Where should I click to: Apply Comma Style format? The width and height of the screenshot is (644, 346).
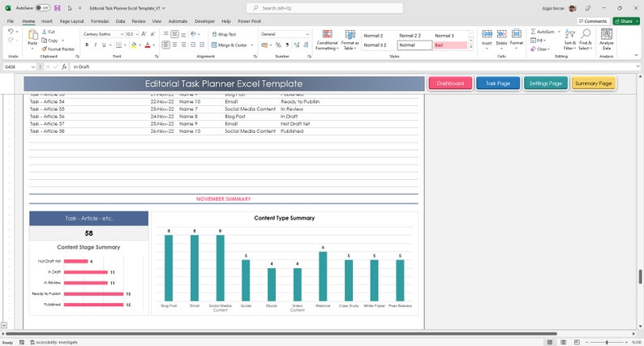point(287,45)
